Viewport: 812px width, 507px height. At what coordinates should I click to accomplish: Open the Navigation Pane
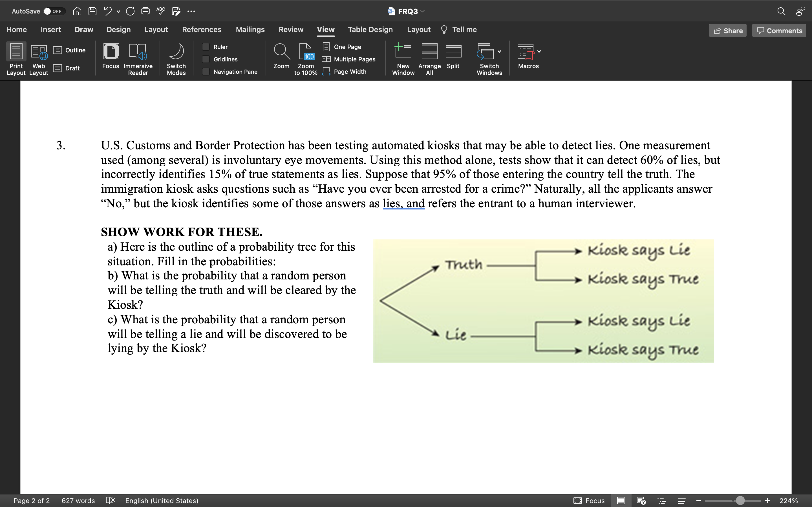tap(206, 72)
